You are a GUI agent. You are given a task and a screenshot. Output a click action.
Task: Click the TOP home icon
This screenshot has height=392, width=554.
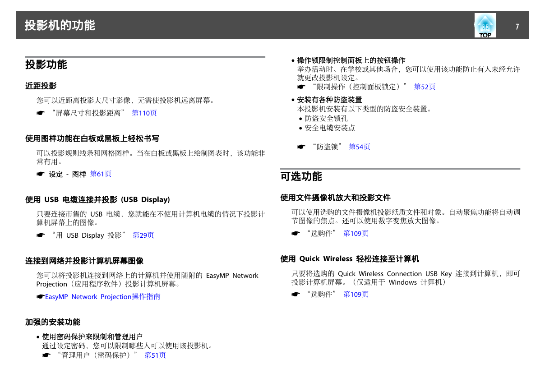point(485,25)
